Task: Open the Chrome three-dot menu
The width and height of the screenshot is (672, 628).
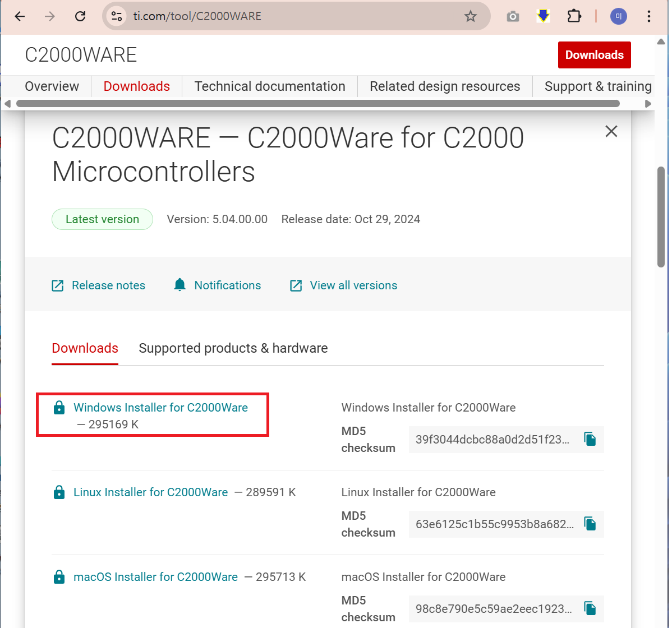Action: tap(649, 16)
